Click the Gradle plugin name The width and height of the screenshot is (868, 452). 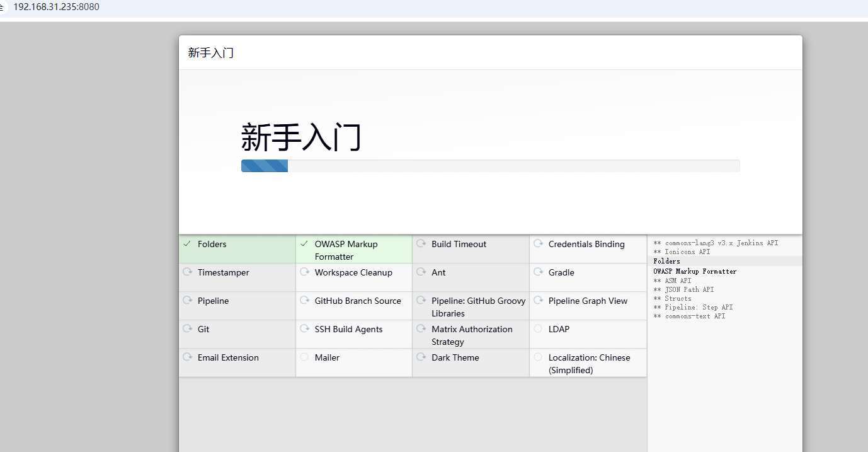click(561, 272)
